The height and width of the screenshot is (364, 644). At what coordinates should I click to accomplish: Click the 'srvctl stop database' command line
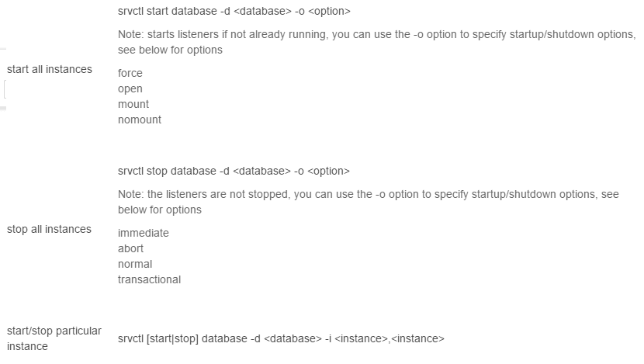(234, 171)
